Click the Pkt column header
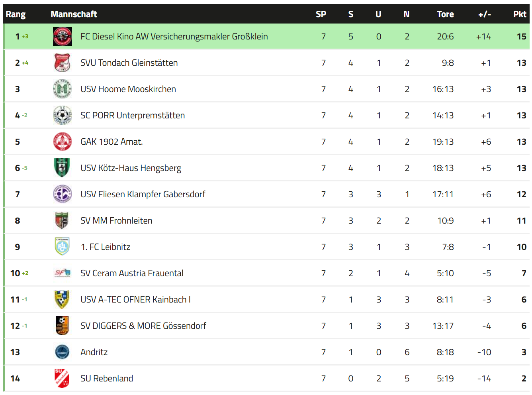The image size is (532, 395). point(520,14)
